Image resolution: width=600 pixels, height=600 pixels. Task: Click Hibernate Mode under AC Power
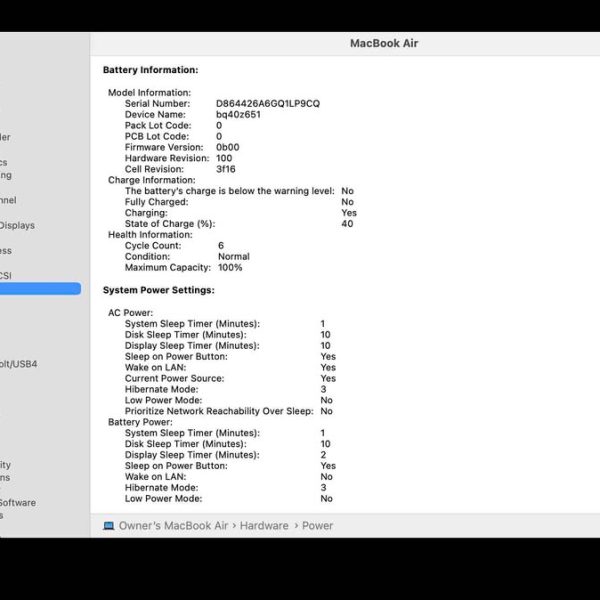coord(161,389)
